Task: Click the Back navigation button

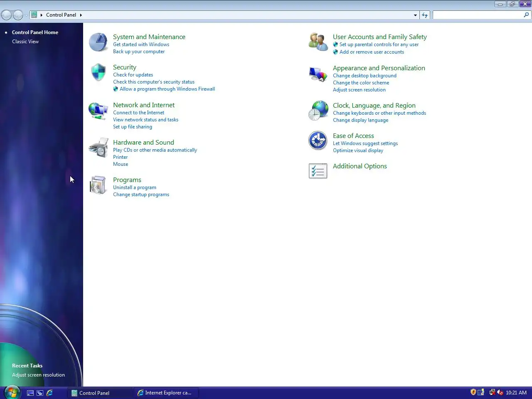Action: 6,15
